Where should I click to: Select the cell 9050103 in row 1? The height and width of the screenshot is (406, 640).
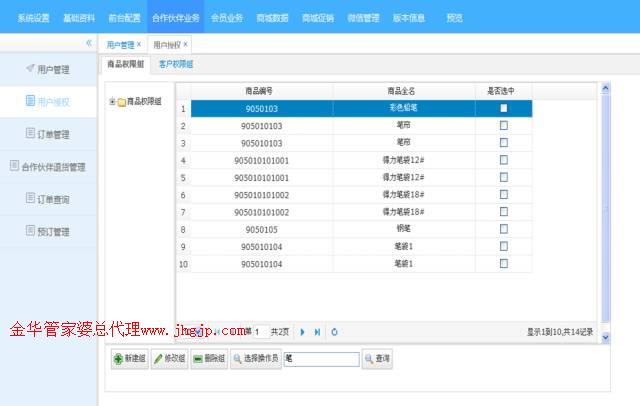point(262,109)
